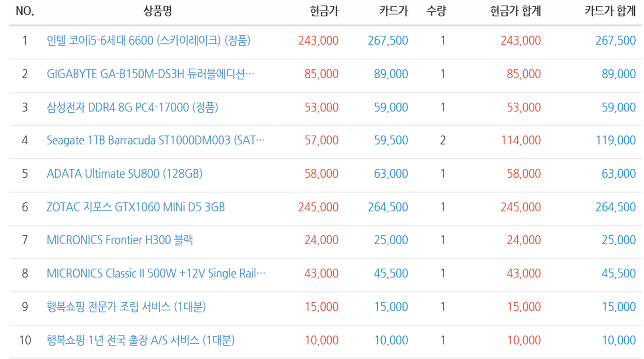Click 카드가 59,500 in the Seagate row
Viewport: 644px width, 359px height.
(x=391, y=140)
